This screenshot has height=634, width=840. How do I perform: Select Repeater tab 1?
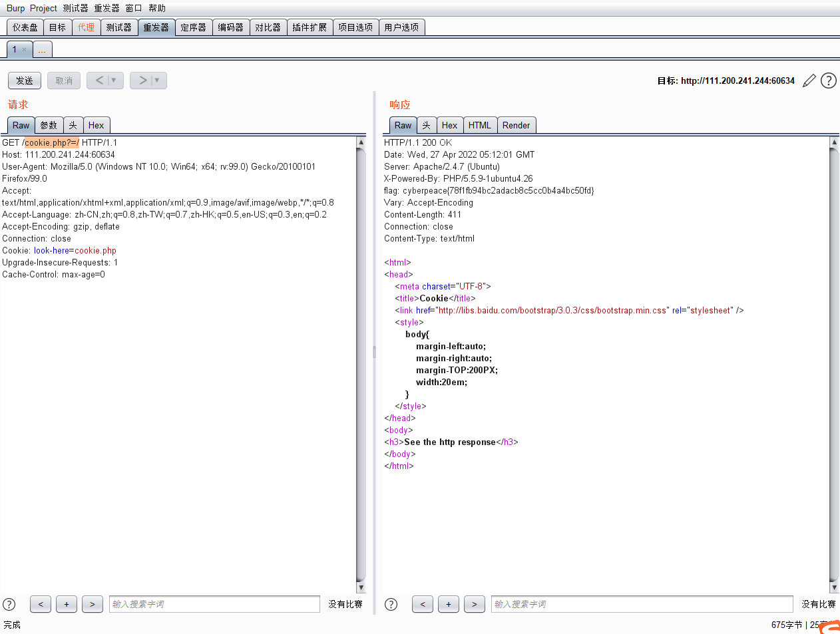point(14,49)
